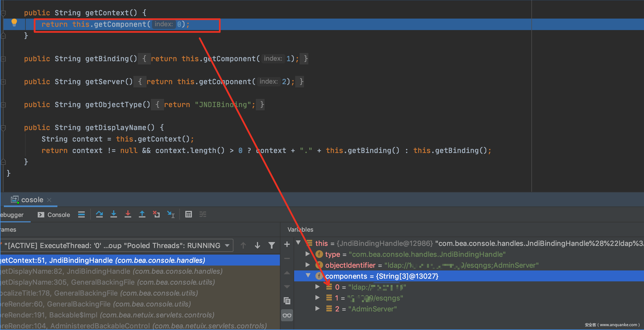Screen dimensions: 644x330
Task: Switch to the Console tab
Action: (54, 215)
